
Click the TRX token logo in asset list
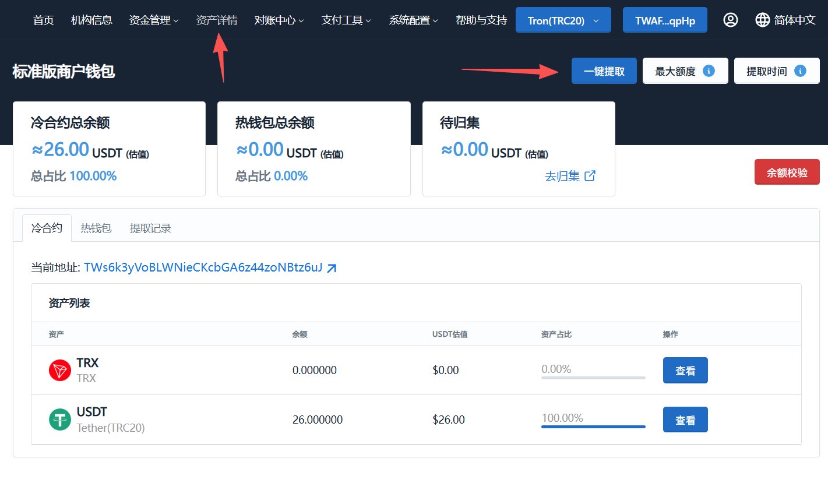pos(59,370)
